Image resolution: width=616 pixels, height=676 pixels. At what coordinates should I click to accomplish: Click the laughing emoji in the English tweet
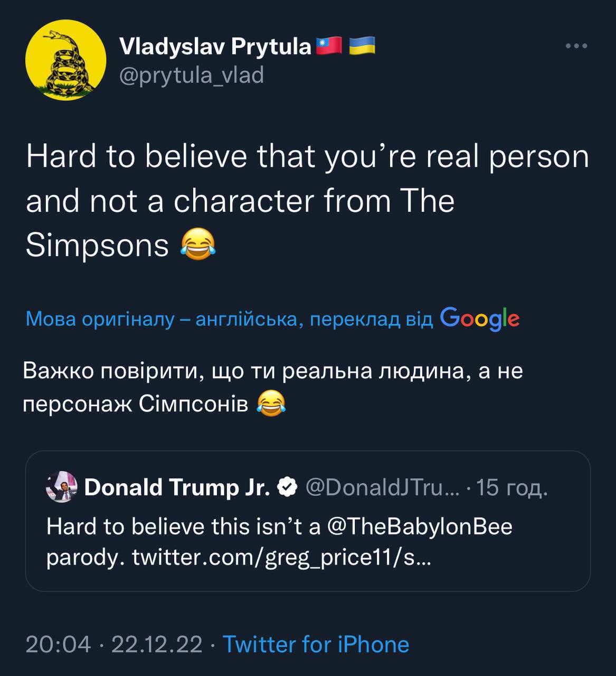pyautogui.click(x=198, y=245)
